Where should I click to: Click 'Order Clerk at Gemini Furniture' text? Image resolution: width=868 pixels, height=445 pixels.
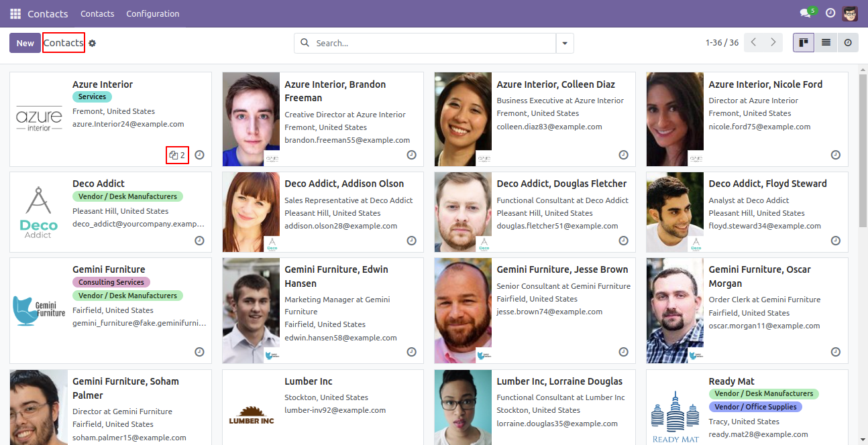[x=765, y=300]
